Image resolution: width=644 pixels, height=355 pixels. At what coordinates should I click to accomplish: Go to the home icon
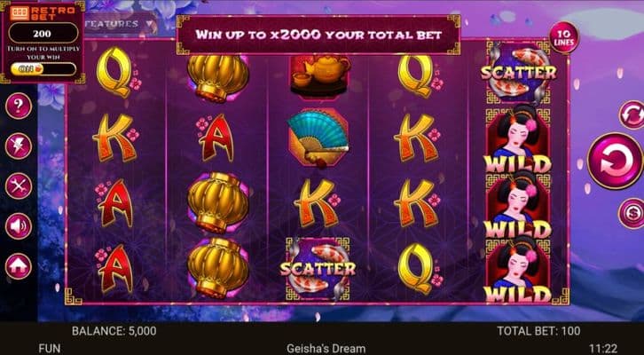[19, 266]
